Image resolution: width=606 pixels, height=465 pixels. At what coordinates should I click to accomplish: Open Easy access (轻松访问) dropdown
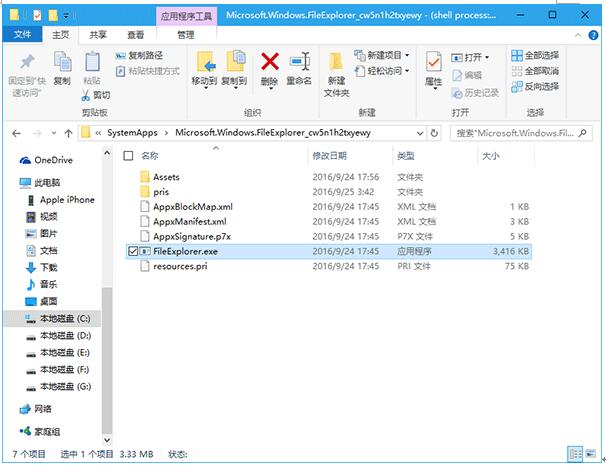pyautogui.click(x=382, y=71)
